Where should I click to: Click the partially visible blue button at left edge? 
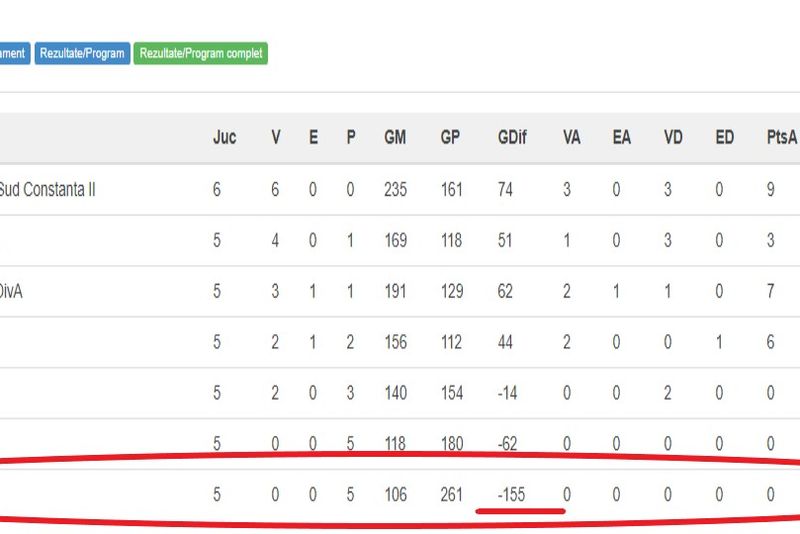[13, 54]
